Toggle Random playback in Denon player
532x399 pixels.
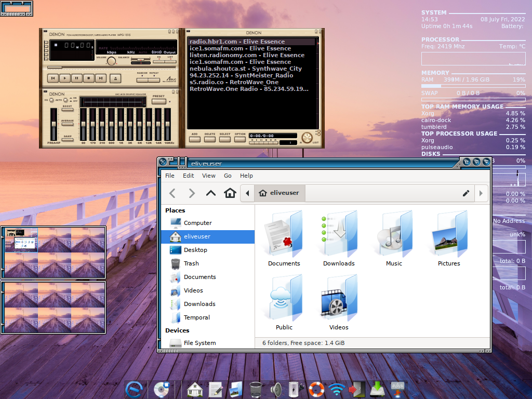pyautogui.click(x=142, y=80)
